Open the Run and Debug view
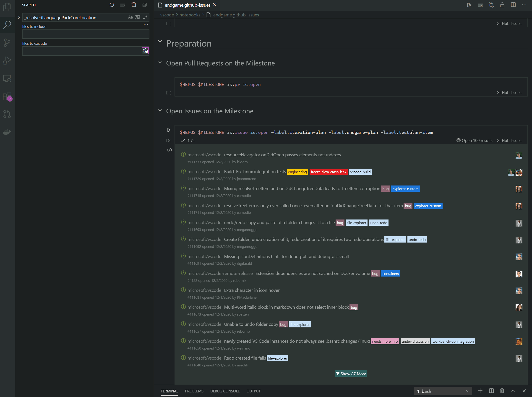Image resolution: width=532 pixels, height=397 pixels. coord(7,60)
